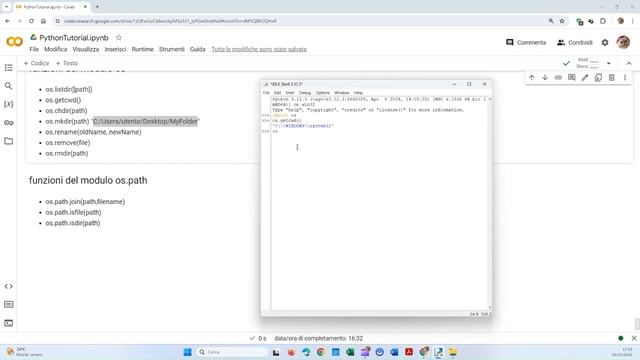Click 'Tutte le modifiche sono state salvate' link
640x360 pixels.
pyautogui.click(x=259, y=49)
